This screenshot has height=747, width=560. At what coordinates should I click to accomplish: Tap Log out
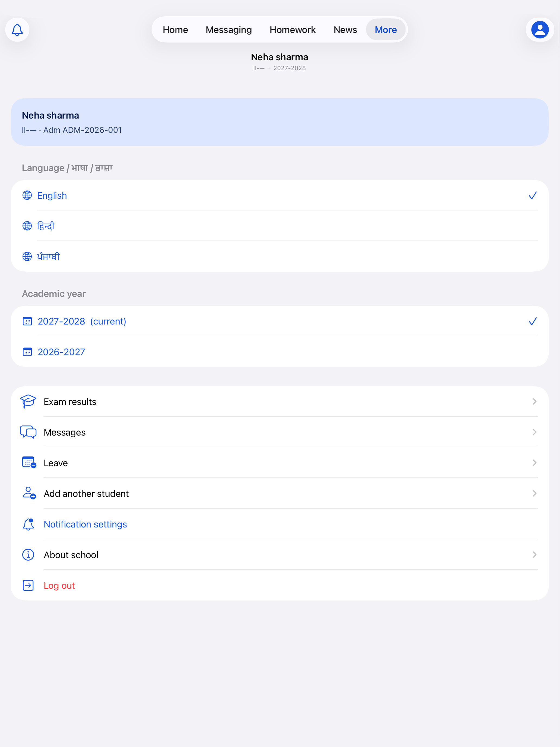[x=280, y=585]
